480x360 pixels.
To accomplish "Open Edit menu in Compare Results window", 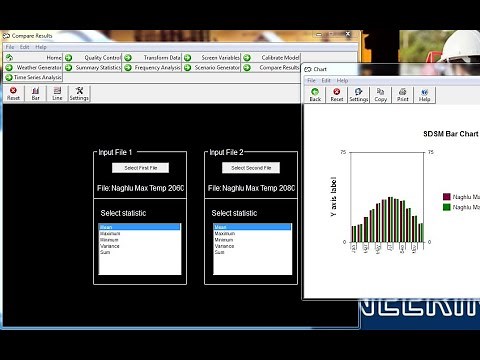I will tap(25, 47).
